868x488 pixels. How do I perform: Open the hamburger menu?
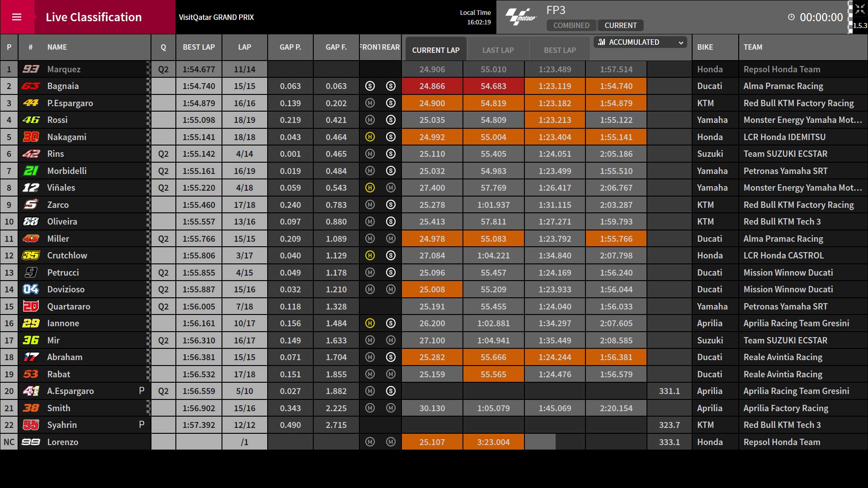[x=17, y=17]
